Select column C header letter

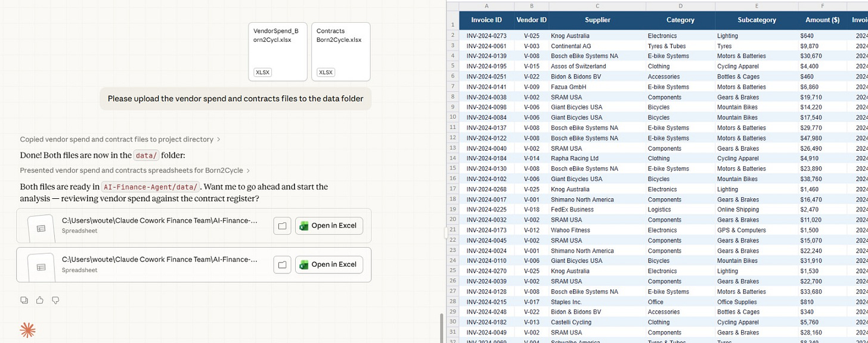(x=597, y=6)
